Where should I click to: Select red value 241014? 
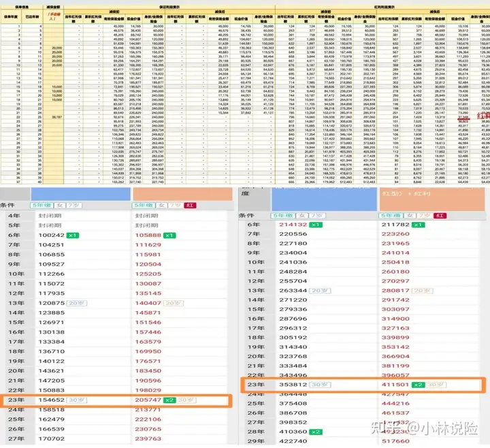point(395,253)
